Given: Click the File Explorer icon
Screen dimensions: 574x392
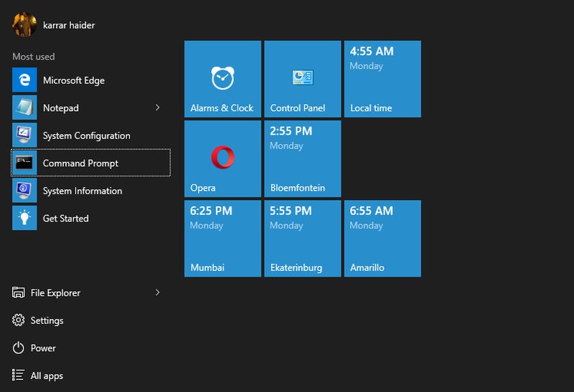Looking at the screenshot, I should pyautogui.click(x=19, y=292).
